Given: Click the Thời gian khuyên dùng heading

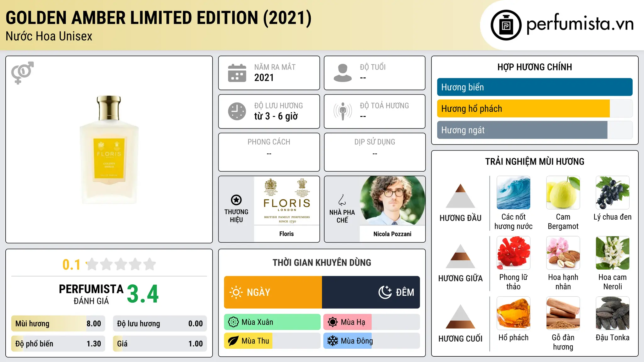Looking at the screenshot, I should [322, 262].
